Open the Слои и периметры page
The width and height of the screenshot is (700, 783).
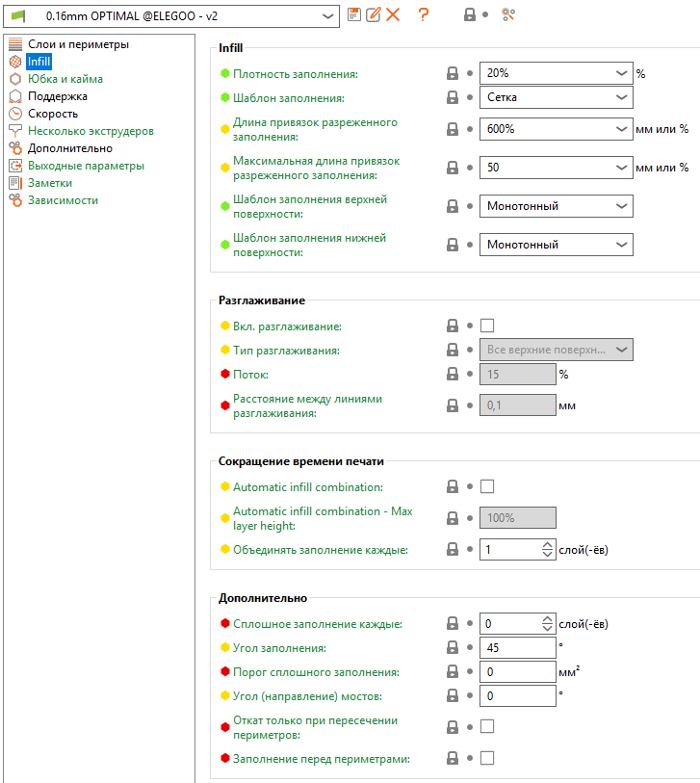point(78,44)
